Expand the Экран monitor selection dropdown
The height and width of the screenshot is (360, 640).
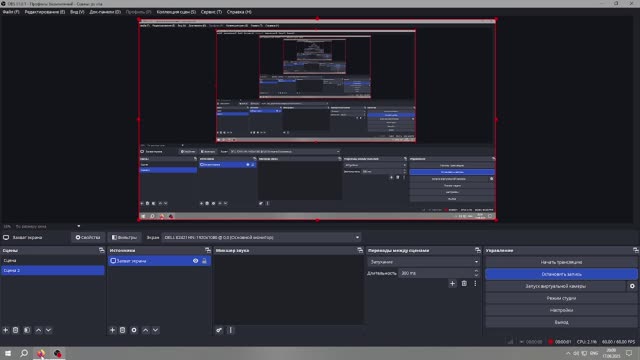coord(358,237)
